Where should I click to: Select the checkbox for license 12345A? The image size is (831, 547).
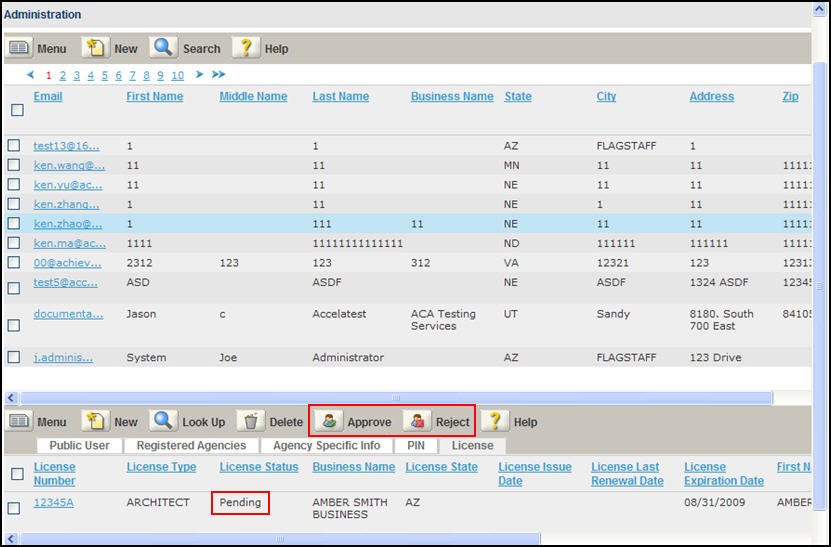pyautogui.click(x=14, y=508)
